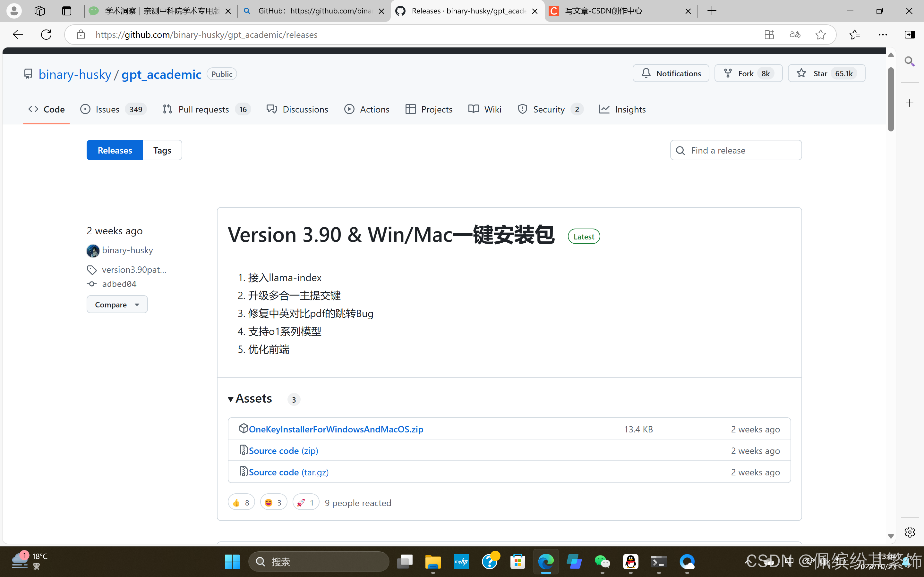Add current page to browser favorites
Image resolution: width=924 pixels, height=577 pixels.
[x=820, y=34]
